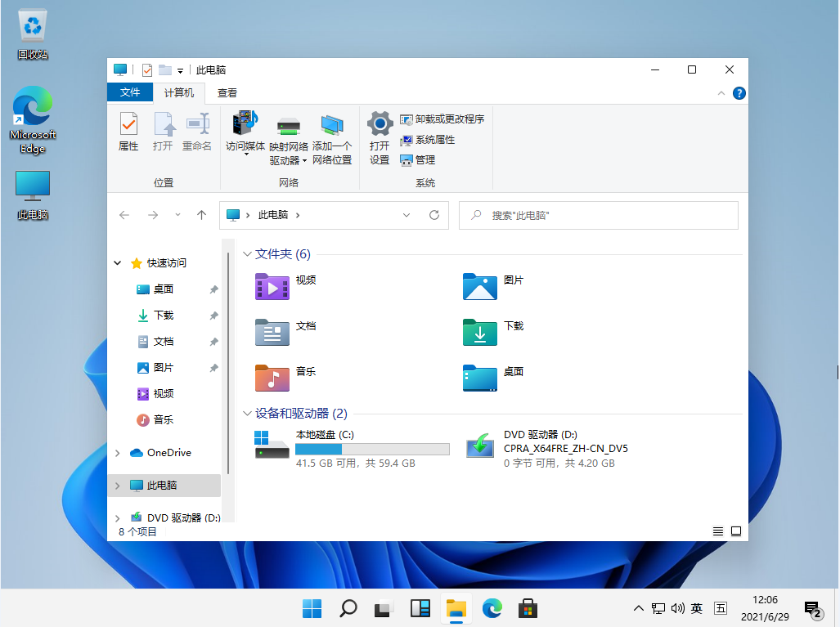
Task: Expand the OneDrive node in sidebar
Action: 117,452
